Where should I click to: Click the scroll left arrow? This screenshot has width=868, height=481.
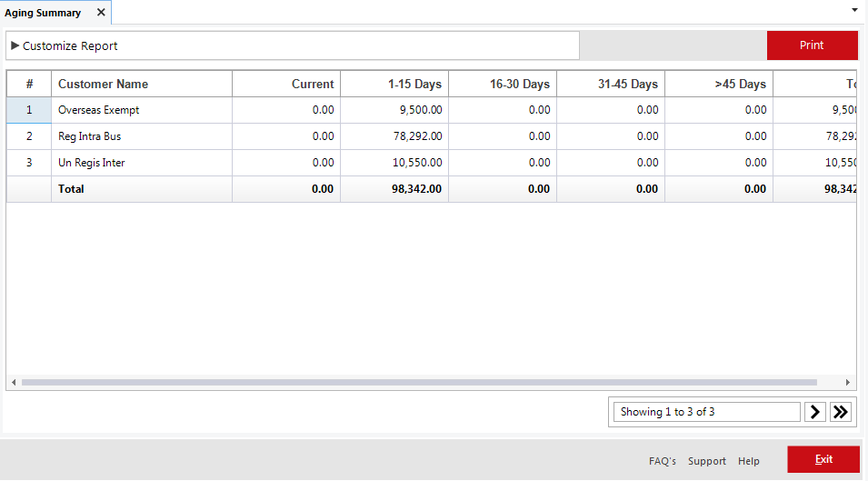pyautogui.click(x=14, y=383)
